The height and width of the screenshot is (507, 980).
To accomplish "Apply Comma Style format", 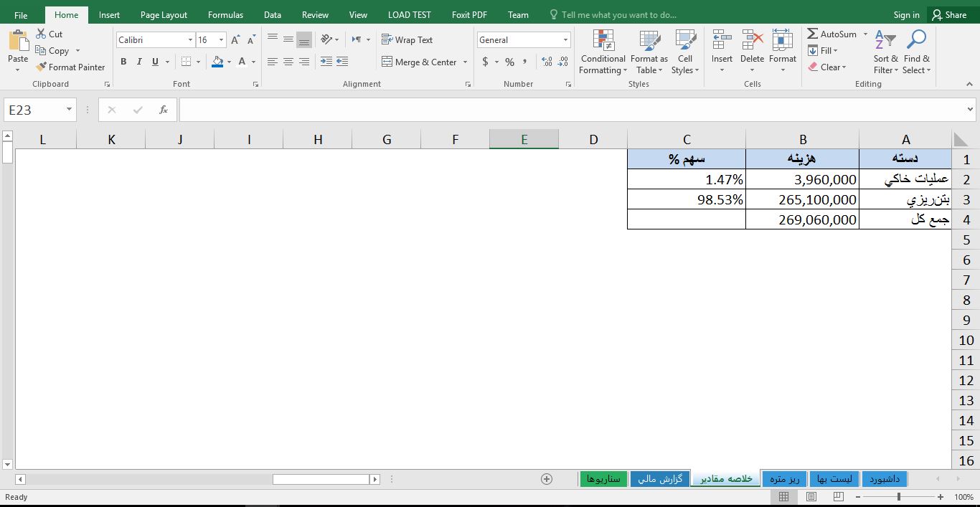I will click(x=525, y=62).
